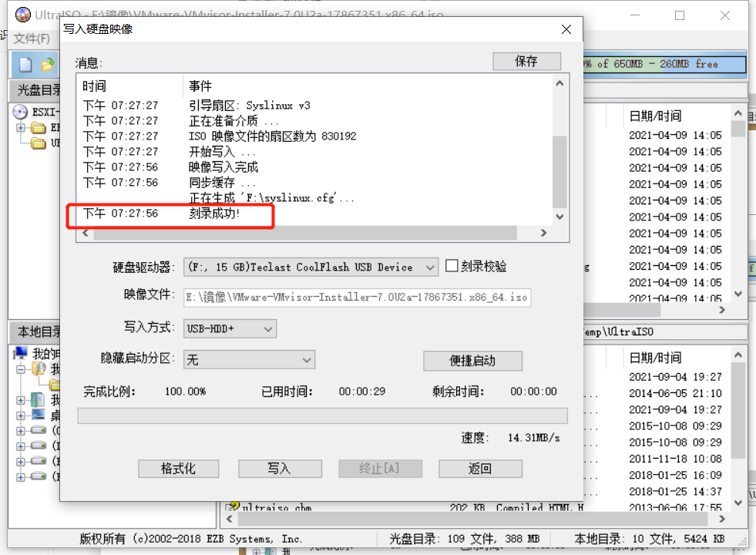Click the 光盘目录 panel header
Screen dimensions: 756x555
(38, 90)
